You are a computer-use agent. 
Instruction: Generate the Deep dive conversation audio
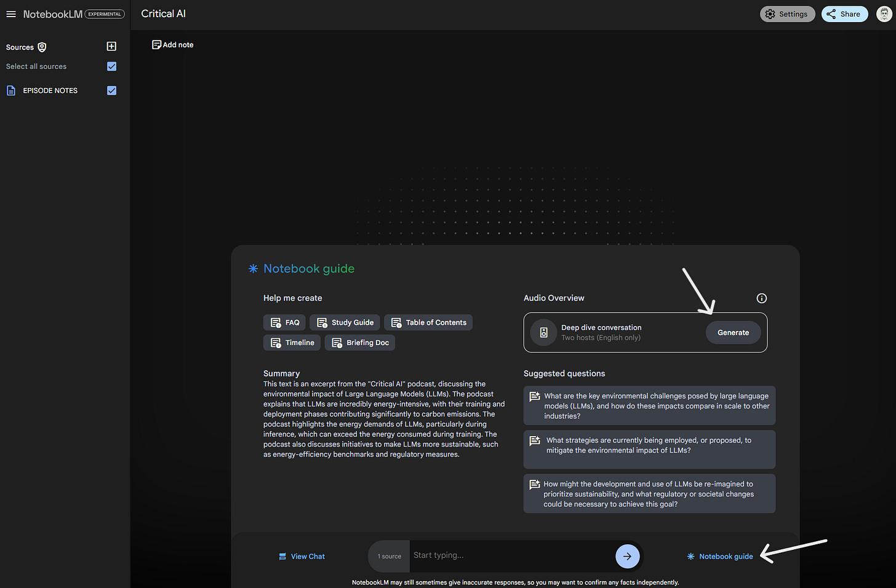(734, 333)
